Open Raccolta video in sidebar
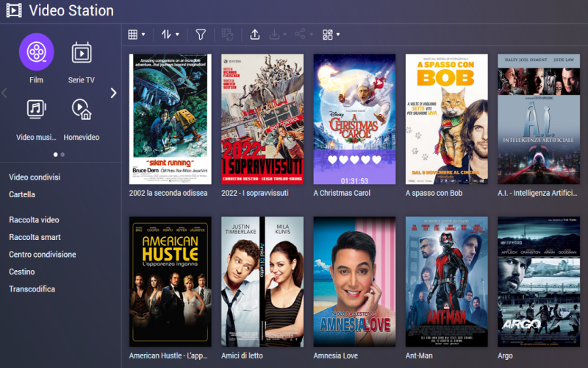 34,220
